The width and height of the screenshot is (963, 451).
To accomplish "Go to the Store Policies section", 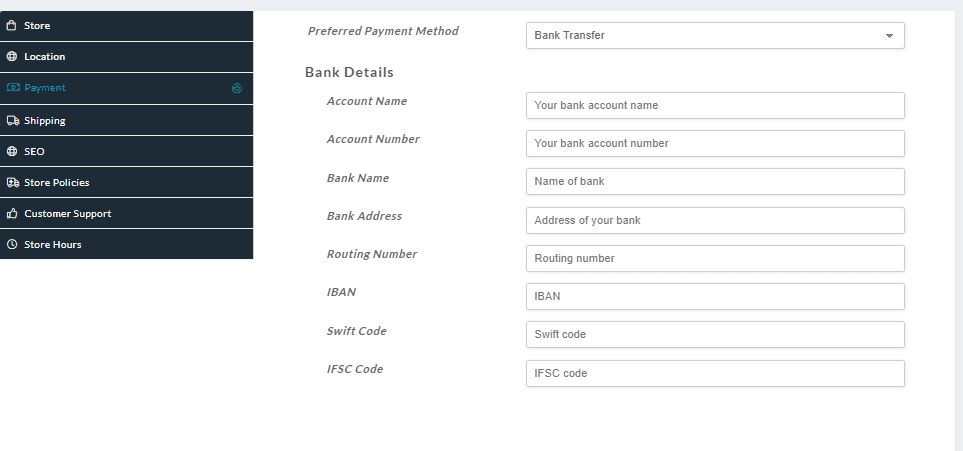I will pyautogui.click(x=57, y=183).
